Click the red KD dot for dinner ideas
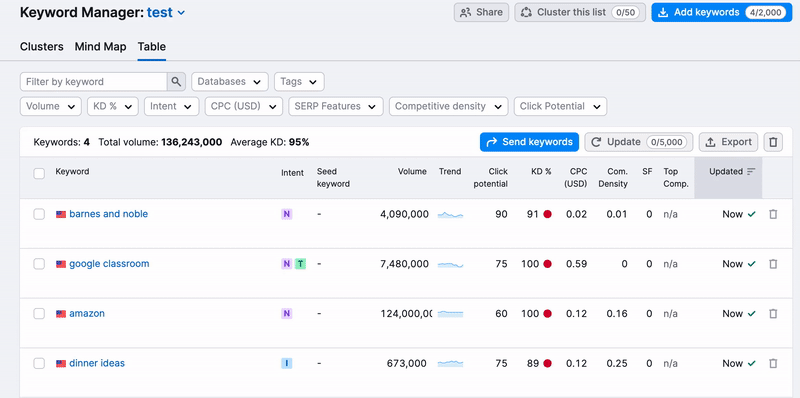 (547, 363)
